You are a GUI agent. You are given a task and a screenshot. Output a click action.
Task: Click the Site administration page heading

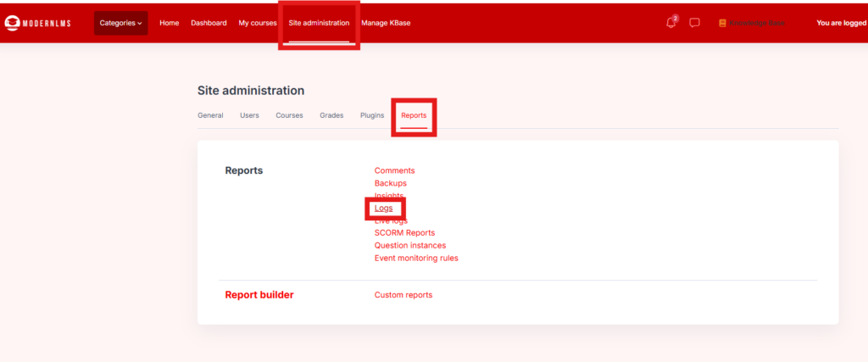point(251,91)
